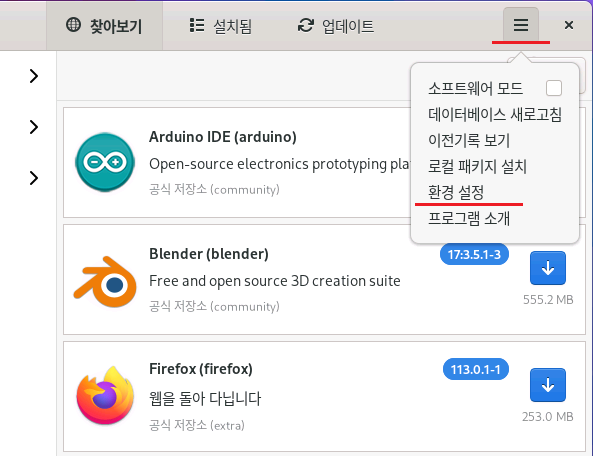Click the Firefox version badge 113.0.1-1
Viewport: 593px width, 456px height.
pos(475,369)
